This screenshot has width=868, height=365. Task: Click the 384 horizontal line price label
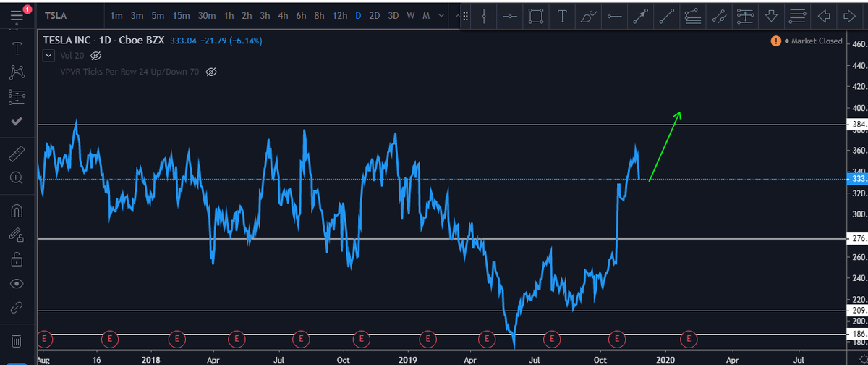click(x=857, y=125)
